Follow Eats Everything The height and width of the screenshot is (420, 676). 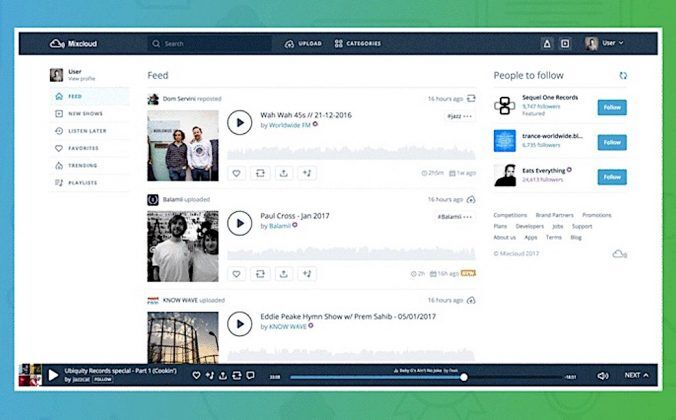pos(612,177)
